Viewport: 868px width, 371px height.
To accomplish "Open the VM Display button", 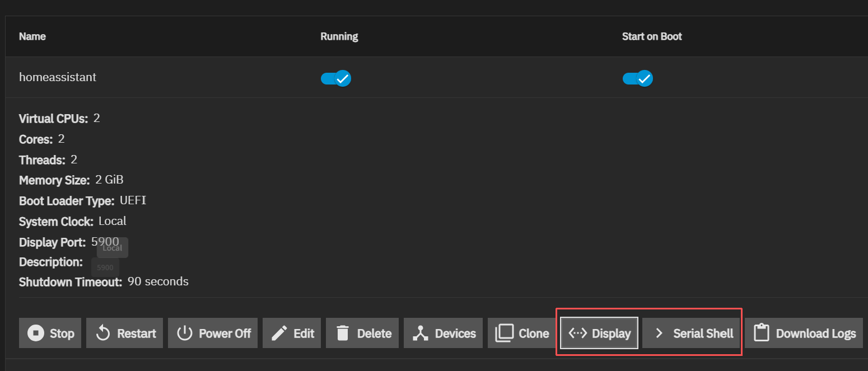I will (x=599, y=334).
